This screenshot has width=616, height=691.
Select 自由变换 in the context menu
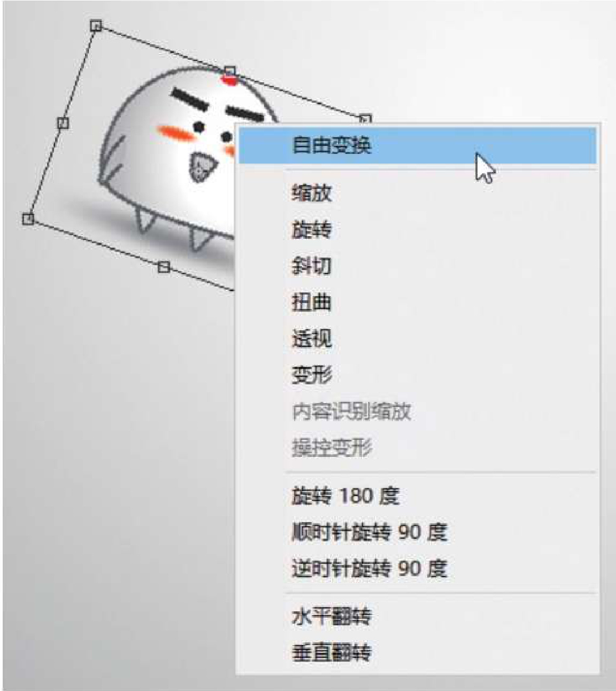[417, 145]
